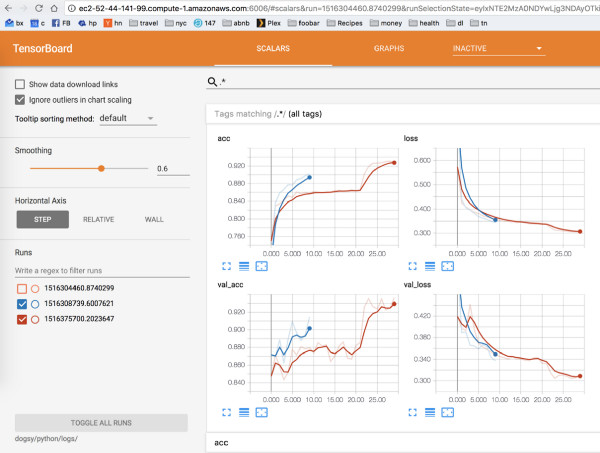Screen dimensions: 600x453
Task: Switch to the GRAPHS tab
Action: click(x=389, y=48)
